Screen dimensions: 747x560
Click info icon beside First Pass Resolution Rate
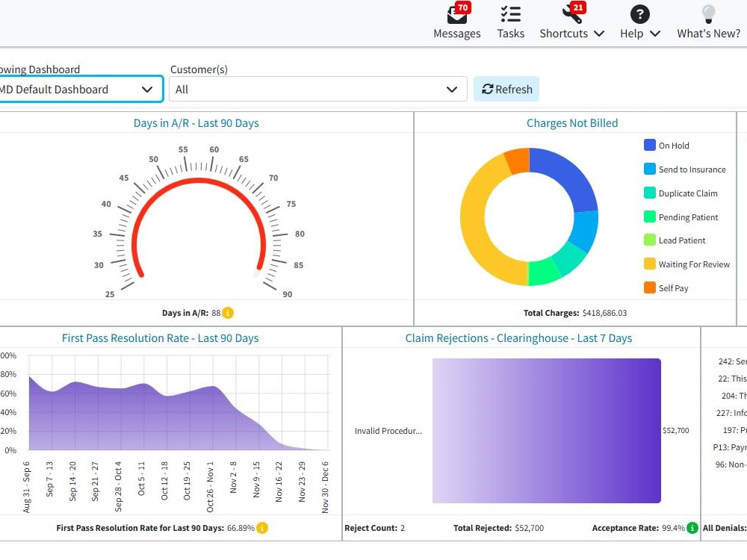262,528
